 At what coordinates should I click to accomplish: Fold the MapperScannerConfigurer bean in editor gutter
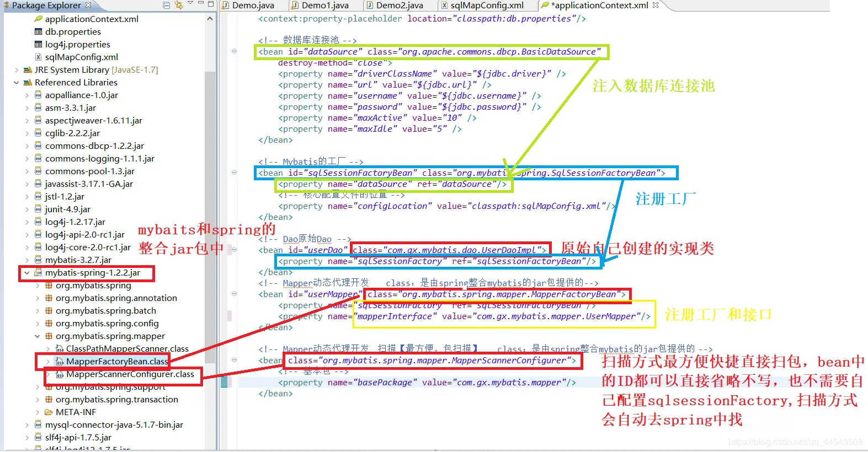tap(234, 360)
